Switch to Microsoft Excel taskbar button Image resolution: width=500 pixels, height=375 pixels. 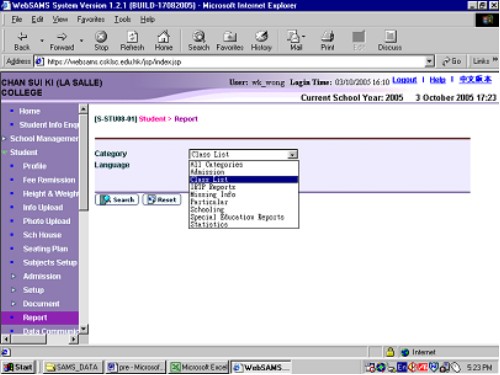point(199,367)
